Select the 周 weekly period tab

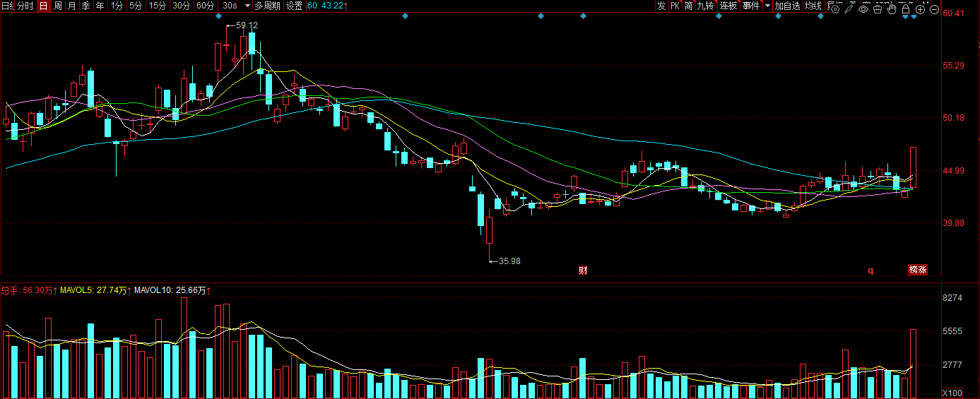57,6
